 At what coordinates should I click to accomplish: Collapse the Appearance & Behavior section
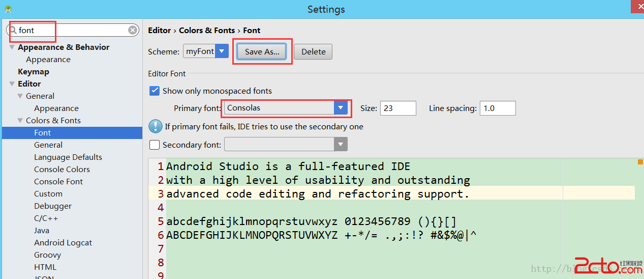12,47
